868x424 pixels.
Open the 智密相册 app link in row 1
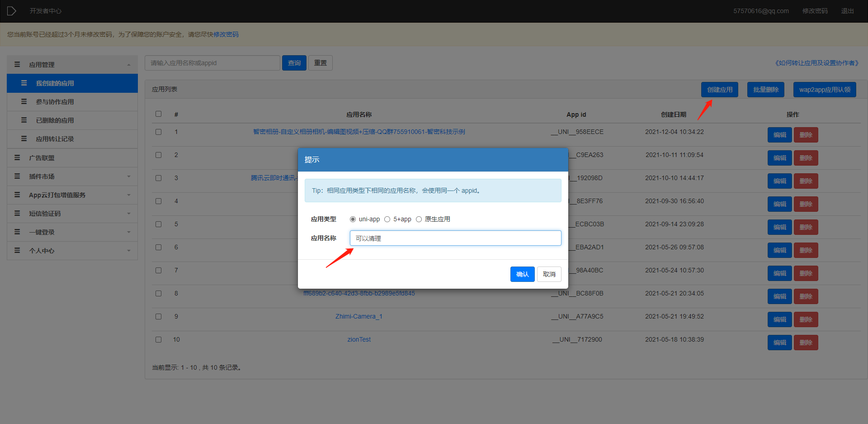click(x=359, y=132)
